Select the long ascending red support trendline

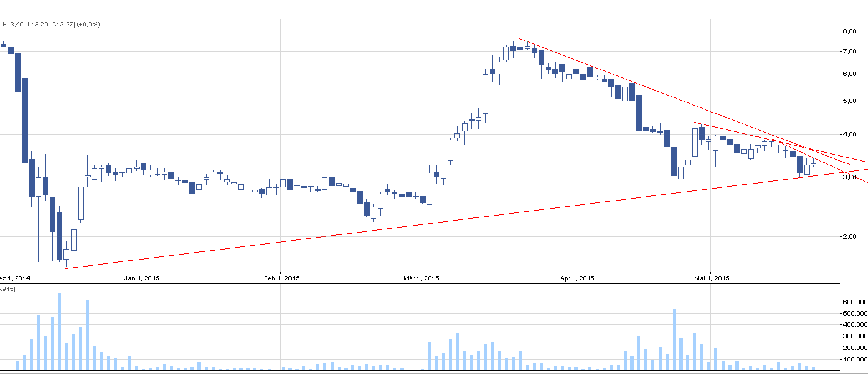click(377, 229)
